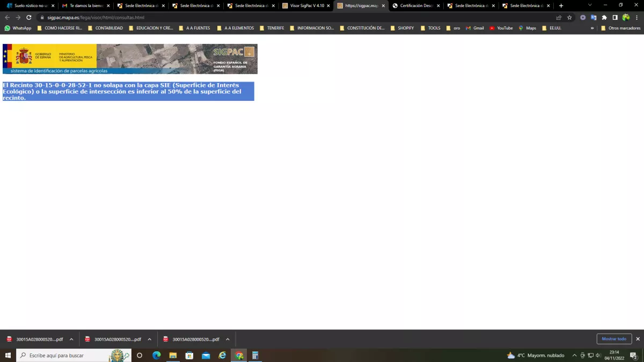Click the share page icon in address bar
Viewport: 644px width, 362px height.
pyautogui.click(x=559, y=17)
